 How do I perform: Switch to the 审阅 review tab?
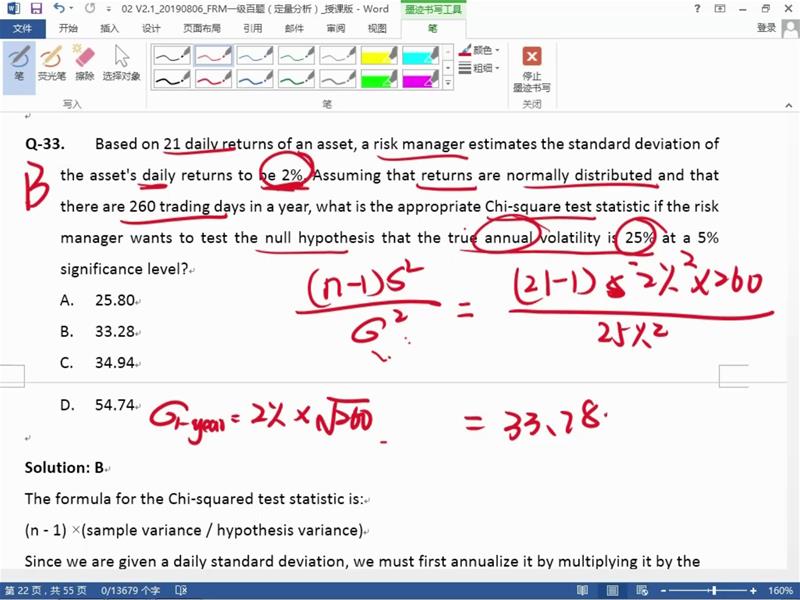[336, 29]
